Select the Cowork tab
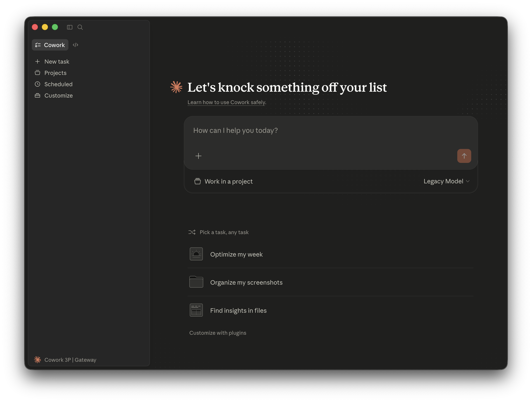Image resolution: width=532 pixels, height=402 pixels. pyautogui.click(x=50, y=45)
